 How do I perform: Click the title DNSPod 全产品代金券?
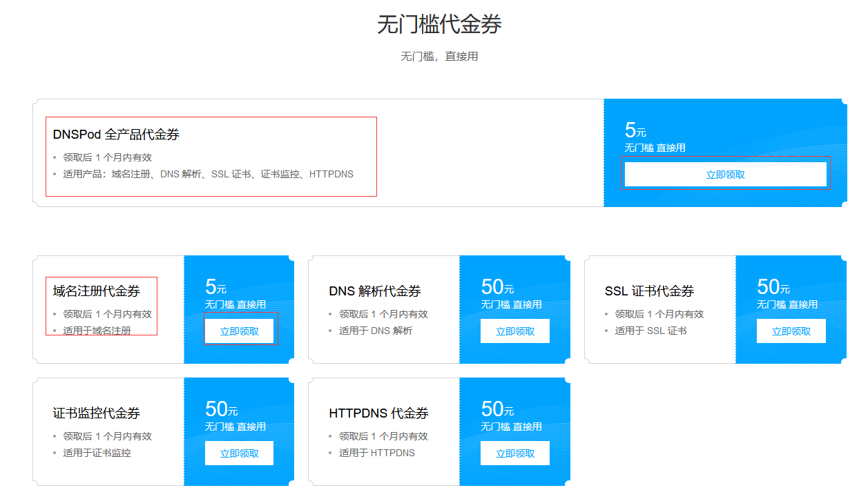click(116, 135)
